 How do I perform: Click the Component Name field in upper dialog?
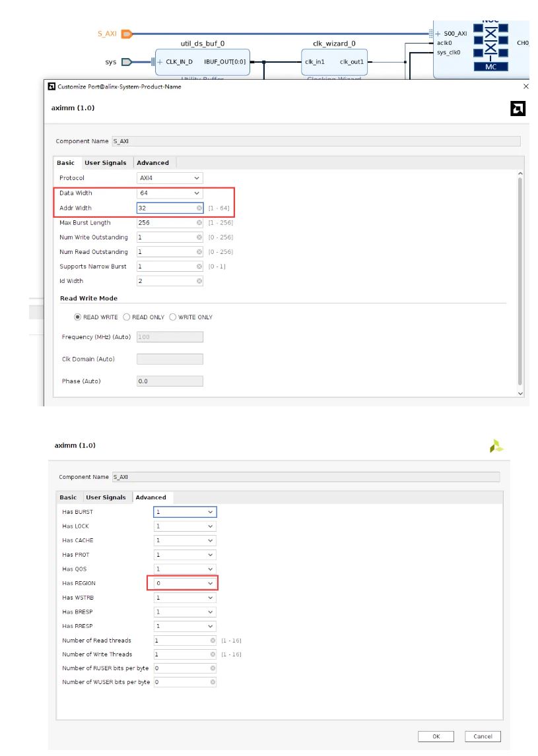click(316, 141)
